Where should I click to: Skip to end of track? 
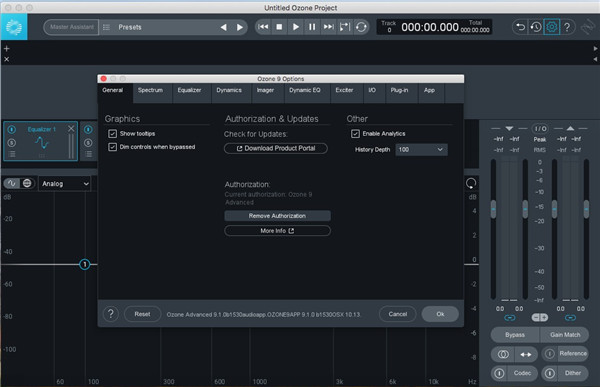pos(328,27)
